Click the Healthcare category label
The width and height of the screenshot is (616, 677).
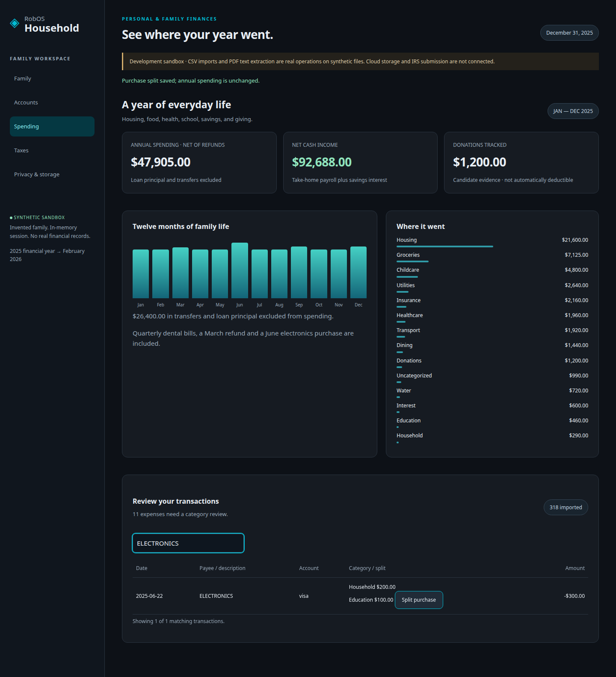409,315
